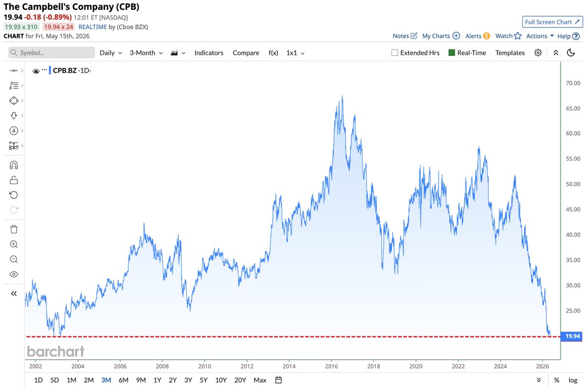Screen dimensions: 588x389
Task: Open the 3-Month period dropdown
Action: pos(146,52)
